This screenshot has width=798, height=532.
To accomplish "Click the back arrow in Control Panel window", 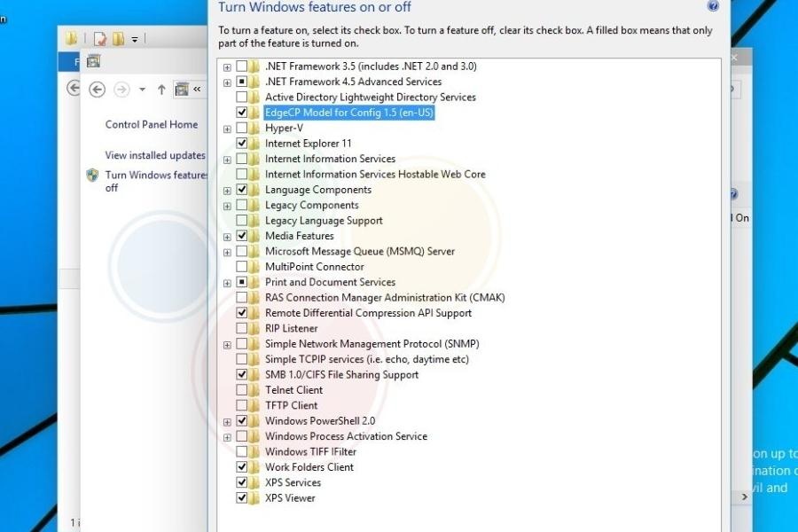I will [x=98, y=90].
